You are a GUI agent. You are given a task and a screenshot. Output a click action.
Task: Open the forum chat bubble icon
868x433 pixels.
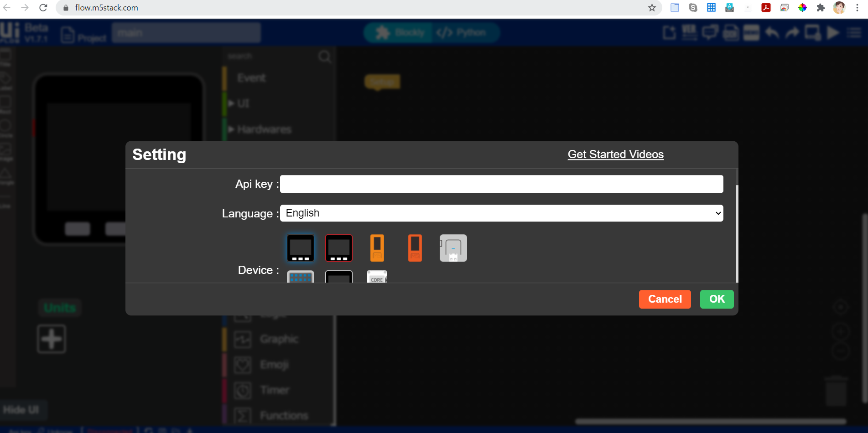tap(710, 33)
